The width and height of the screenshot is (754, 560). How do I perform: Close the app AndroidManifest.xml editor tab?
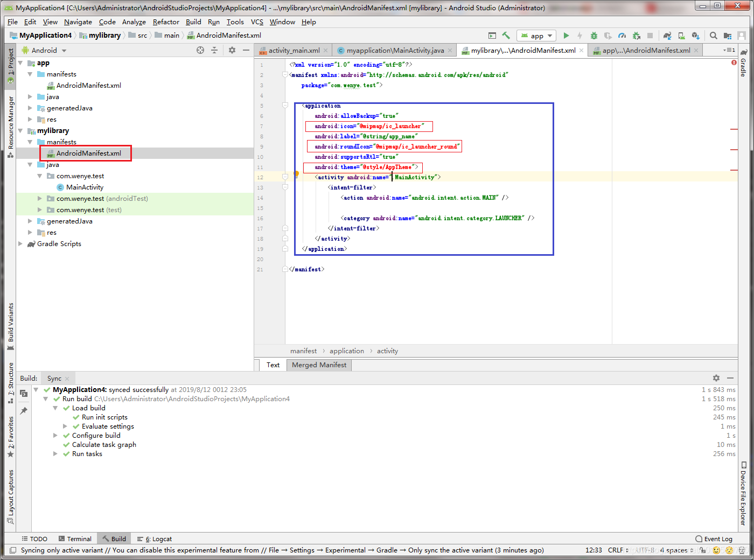(696, 50)
